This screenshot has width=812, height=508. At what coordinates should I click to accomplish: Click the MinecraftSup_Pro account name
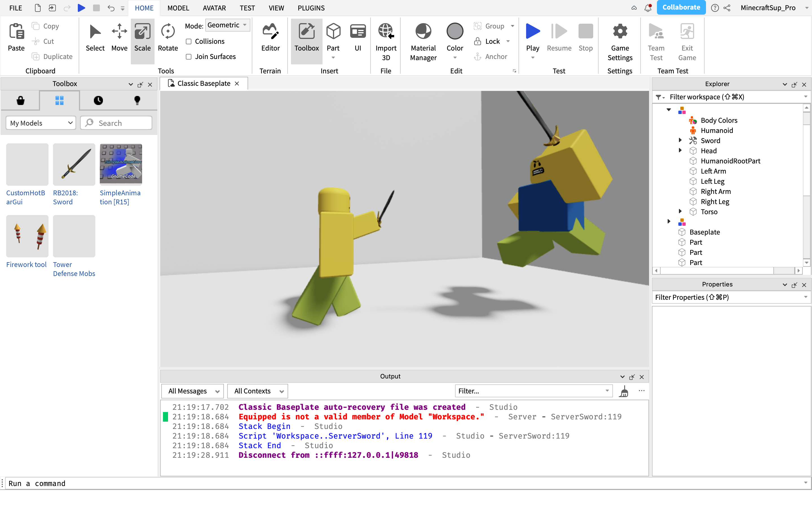pyautogui.click(x=768, y=8)
